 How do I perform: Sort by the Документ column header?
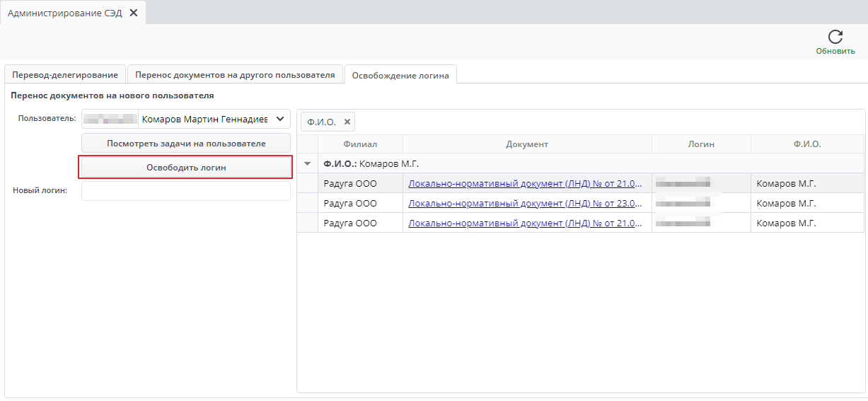click(x=527, y=144)
